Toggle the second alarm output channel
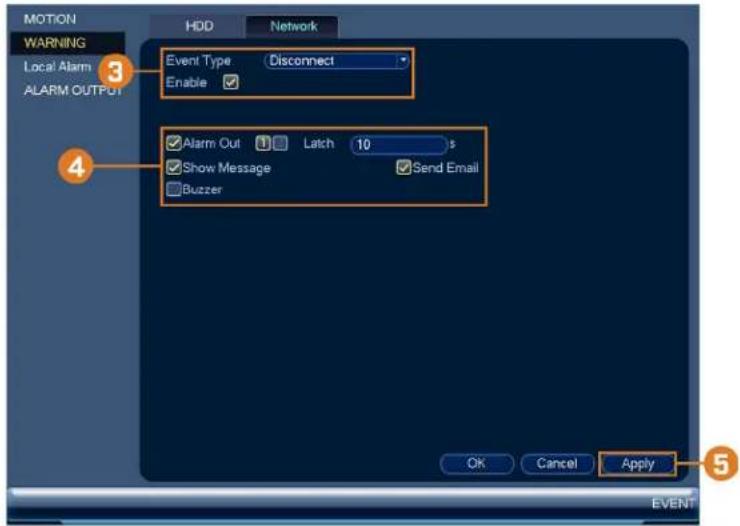This screenshot has width=740, height=526. pyautogui.click(x=280, y=143)
